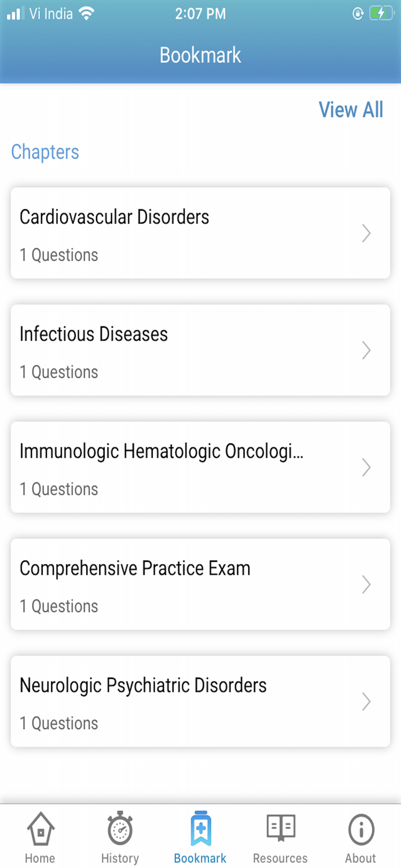Open the Immunologic Hematologic Oncologic chapter card
This screenshot has width=401, height=868.
[200, 467]
